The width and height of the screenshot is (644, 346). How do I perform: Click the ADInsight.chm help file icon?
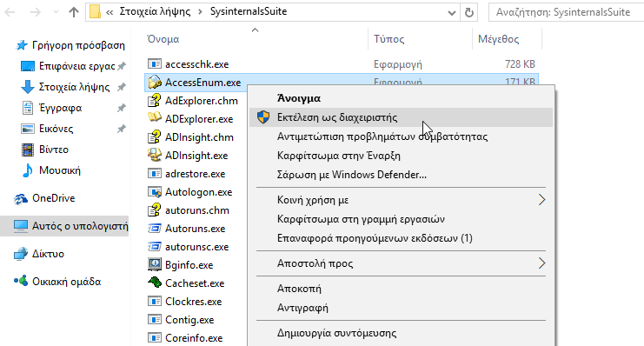tap(155, 136)
